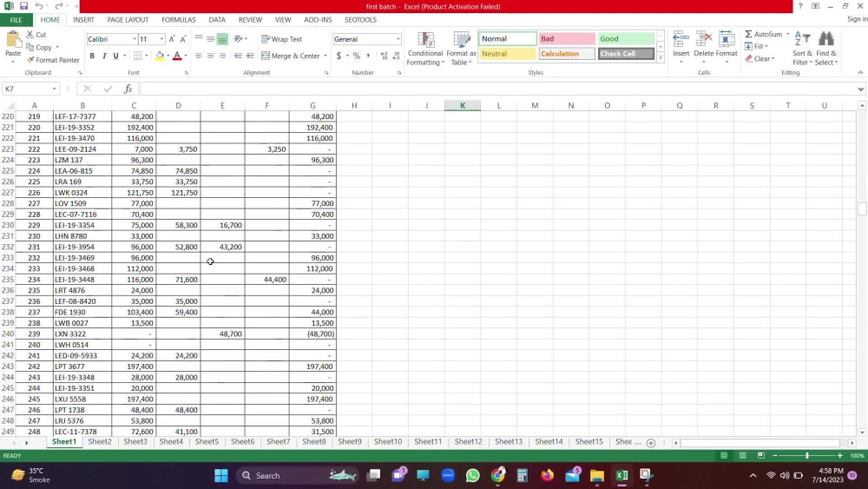
Task: Switch to the DATA tab
Action: coord(217,20)
